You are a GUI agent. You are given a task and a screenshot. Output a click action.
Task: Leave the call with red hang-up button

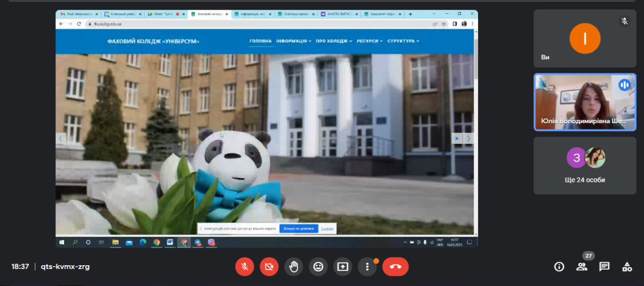click(395, 267)
